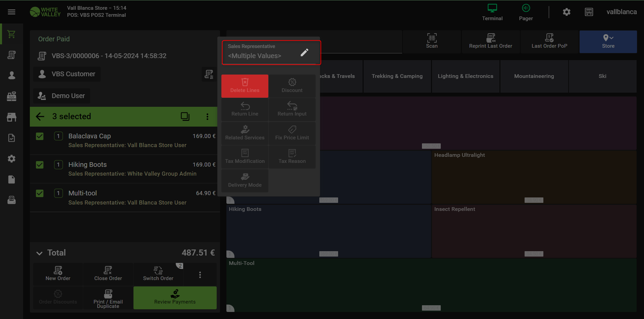Click the select-all icon in selection bar
This screenshot has width=644, height=319.
click(185, 117)
